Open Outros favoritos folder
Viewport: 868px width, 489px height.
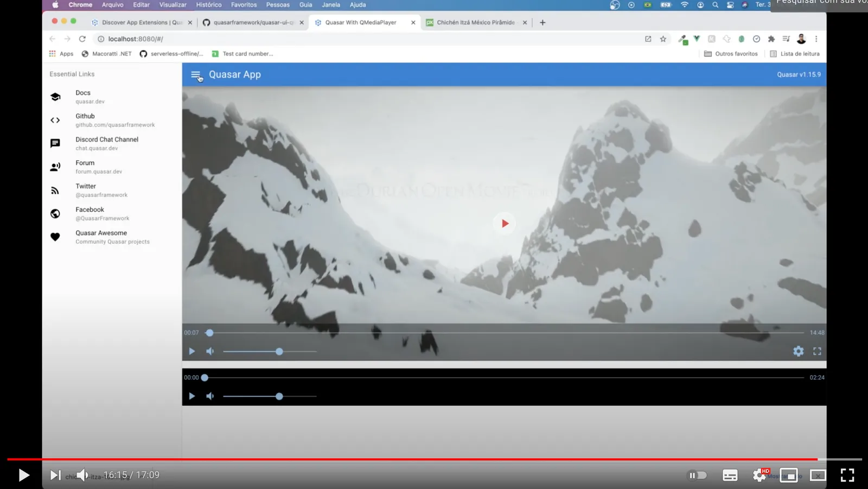[731, 54]
